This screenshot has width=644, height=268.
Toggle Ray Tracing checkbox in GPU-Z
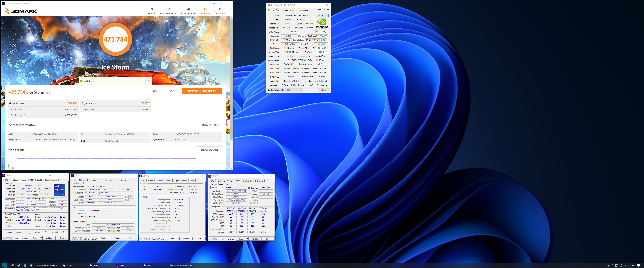(292, 85)
